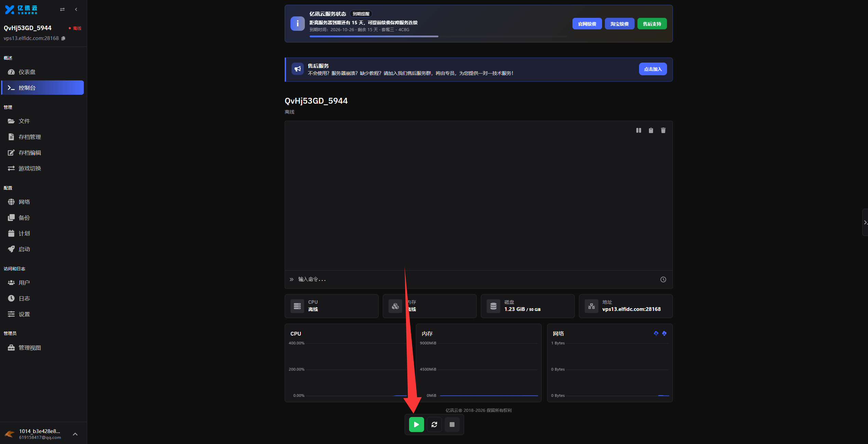Click the blue info icon in status banner
Image resolution: width=868 pixels, height=444 pixels.
click(x=297, y=24)
